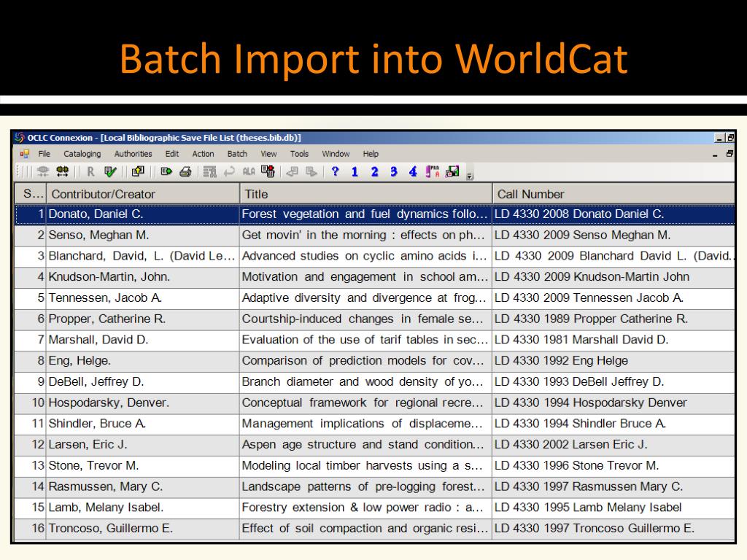Sort by the Call Number column header
Viewport: 747px width, 560px height.
tap(614, 194)
